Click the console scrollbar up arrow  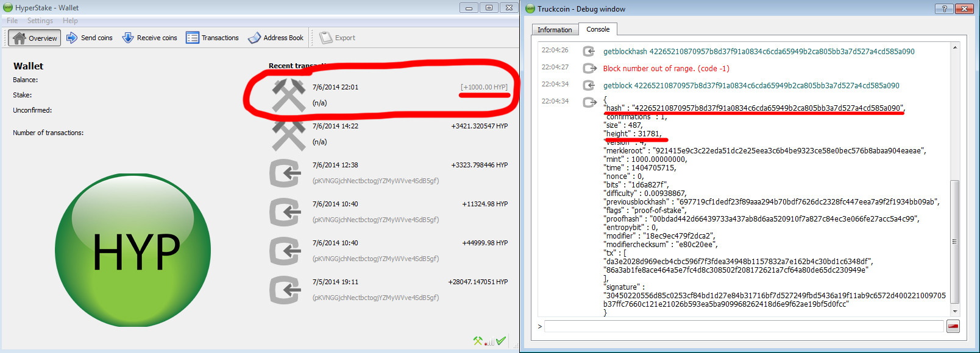click(954, 47)
